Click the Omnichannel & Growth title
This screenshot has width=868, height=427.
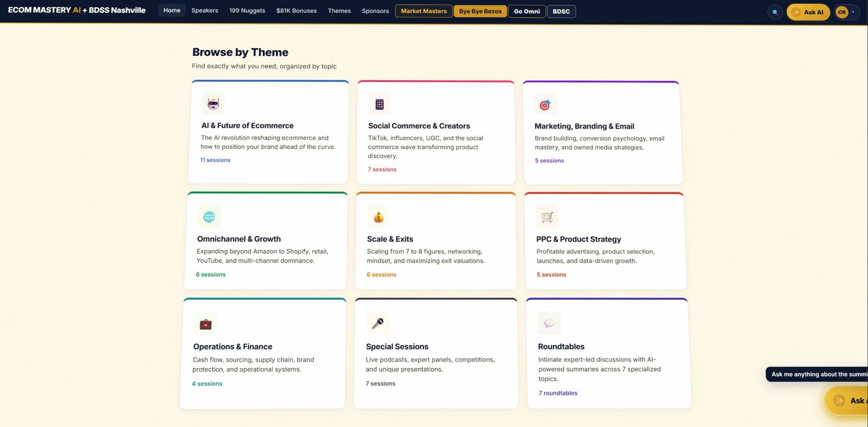[239, 239]
